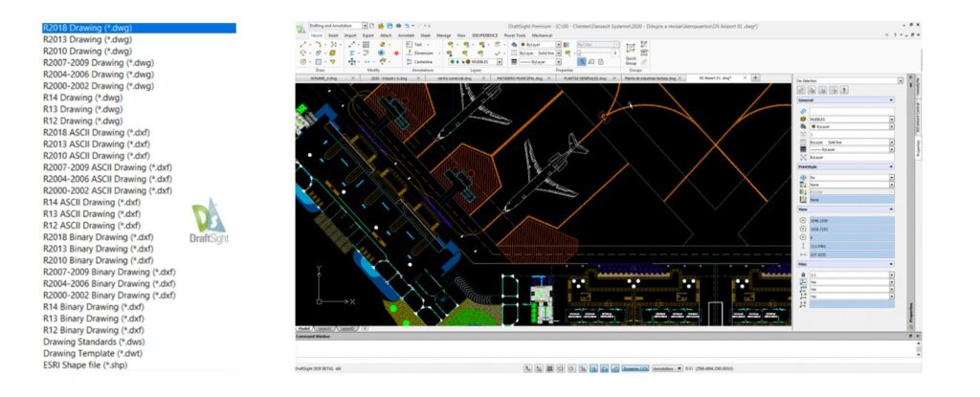Choose ESRI Shape file (*.shp) format
Viewport: 980px width, 397px height.
85,364
